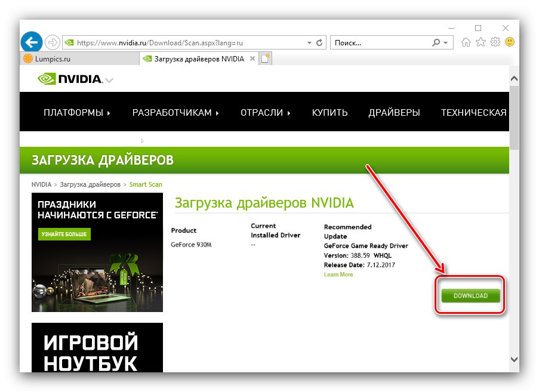Image resolution: width=539 pixels, height=392 pixels.
Task: Minimize the browser window
Action: pos(451,28)
